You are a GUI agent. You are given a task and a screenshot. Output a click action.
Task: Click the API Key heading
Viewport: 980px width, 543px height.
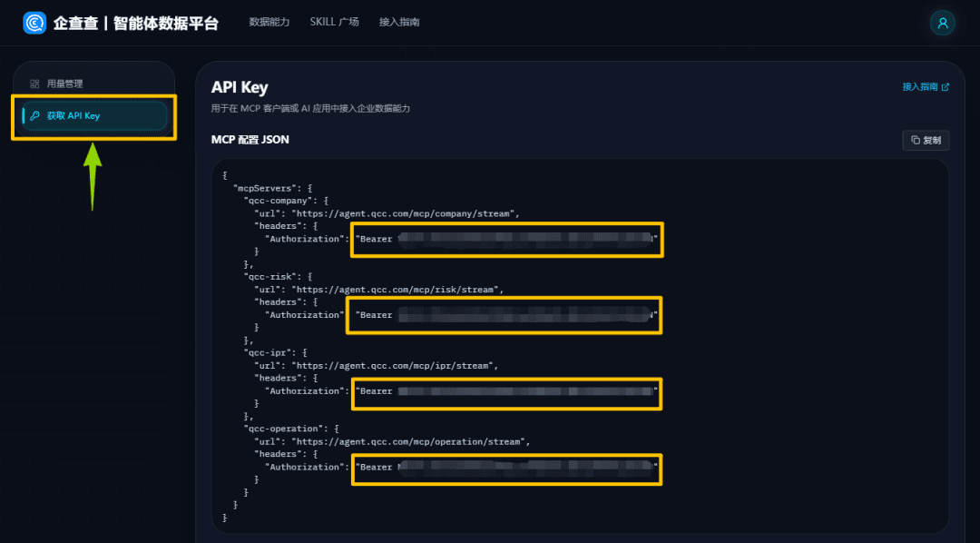click(x=240, y=87)
